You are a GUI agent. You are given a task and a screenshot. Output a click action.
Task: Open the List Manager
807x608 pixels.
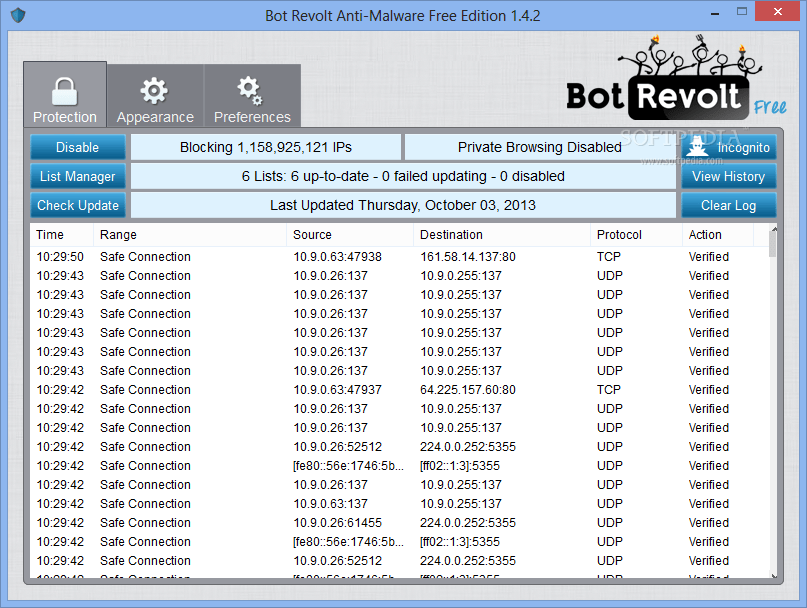[77, 176]
